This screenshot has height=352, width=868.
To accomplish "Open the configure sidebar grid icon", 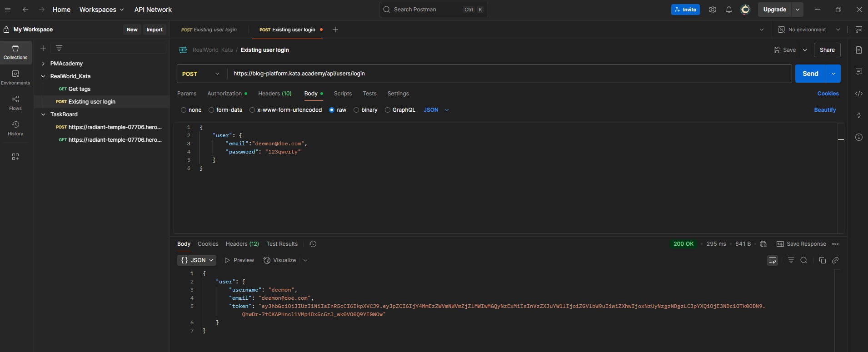I will (x=15, y=157).
